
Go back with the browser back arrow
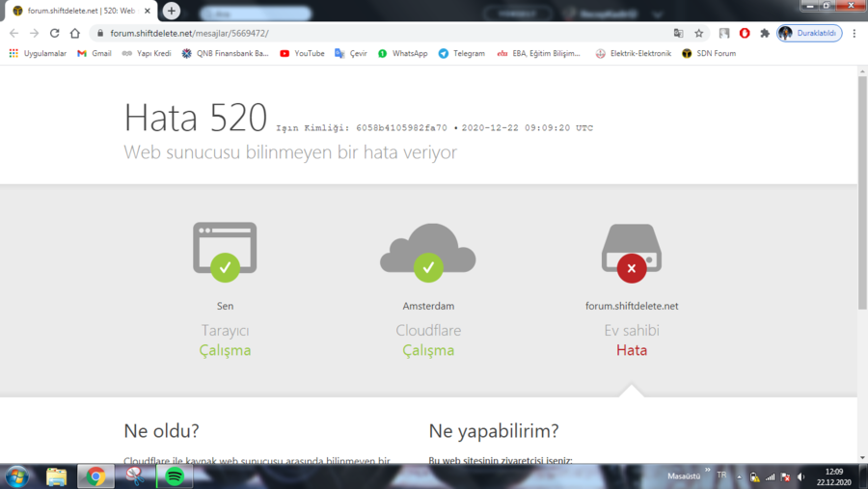[x=14, y=33]
